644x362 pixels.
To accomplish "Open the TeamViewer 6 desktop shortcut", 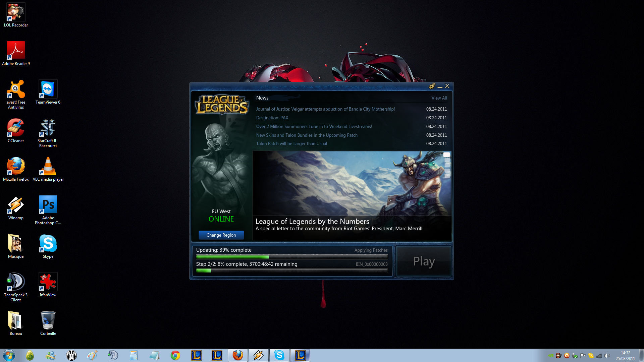I will [x=48, y=92].
